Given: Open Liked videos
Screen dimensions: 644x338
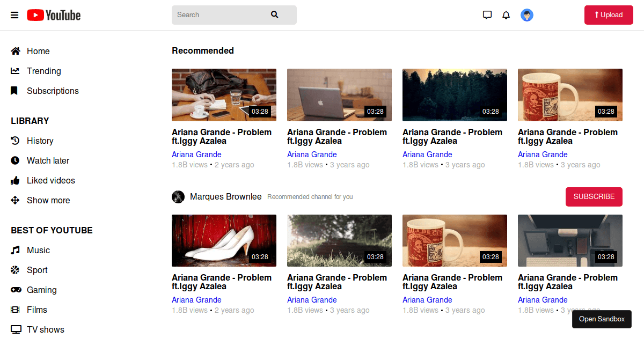Looking at the screenshot, I should pyautogui.click(x=15, y=180).
